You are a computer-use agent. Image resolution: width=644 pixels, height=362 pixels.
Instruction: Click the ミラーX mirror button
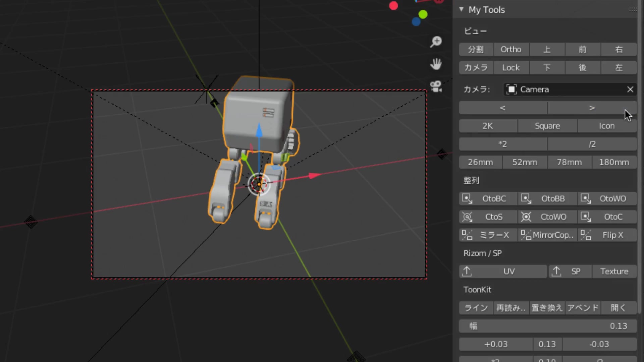[x=488, y=235]
